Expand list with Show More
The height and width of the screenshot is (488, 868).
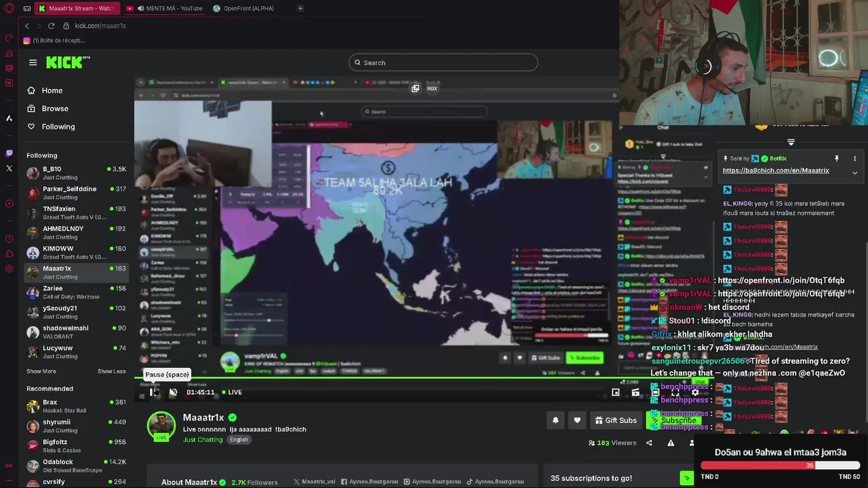(41, 371)
